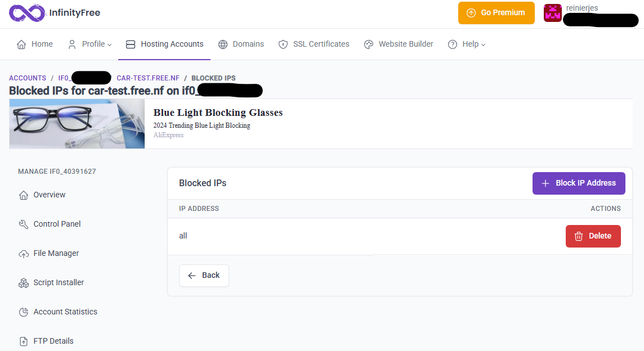Expand the Profile dropdown menu
644x351 pixels.
pyautogui.click(x=90, y=44)
